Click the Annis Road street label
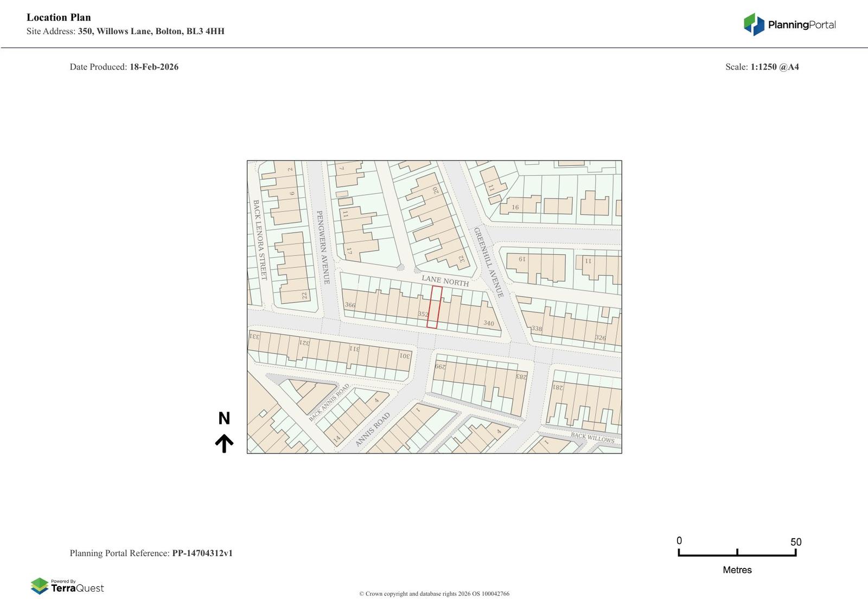The image size is (868, 614). 373,430
